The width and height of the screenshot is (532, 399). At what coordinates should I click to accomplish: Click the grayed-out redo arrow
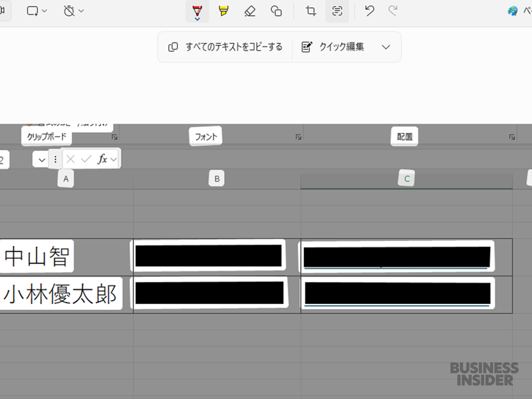(x=393, y=11)
